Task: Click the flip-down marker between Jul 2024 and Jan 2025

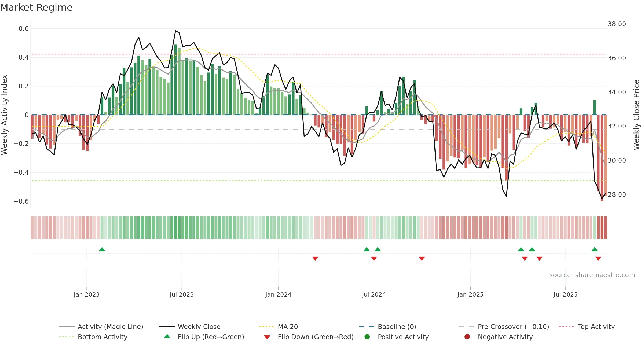Action: (x=422, y=258)
